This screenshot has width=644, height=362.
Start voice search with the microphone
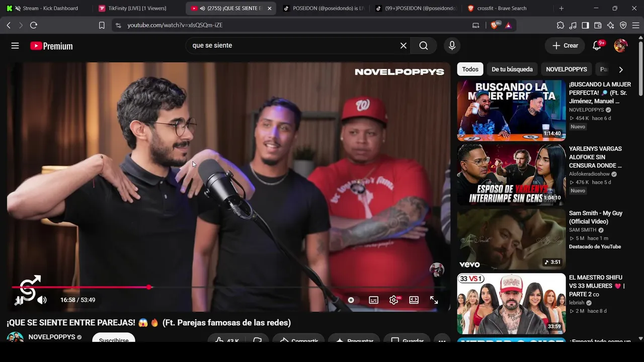[x=452, y=46]
